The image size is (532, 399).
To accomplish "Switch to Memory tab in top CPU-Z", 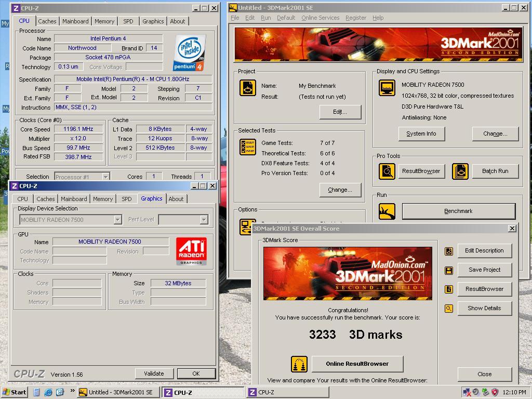I will click(x=104, y=21).
